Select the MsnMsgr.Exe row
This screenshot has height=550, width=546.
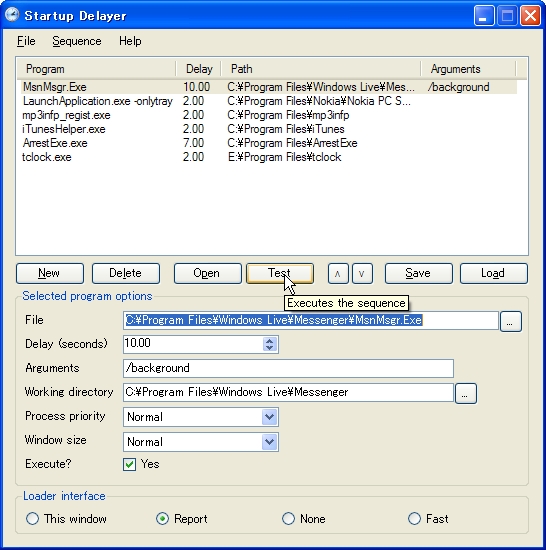(x=269, y=87)
